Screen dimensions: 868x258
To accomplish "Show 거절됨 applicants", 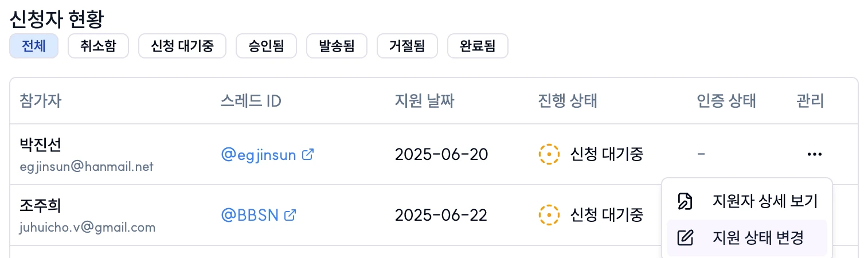I will coord(407,46).
